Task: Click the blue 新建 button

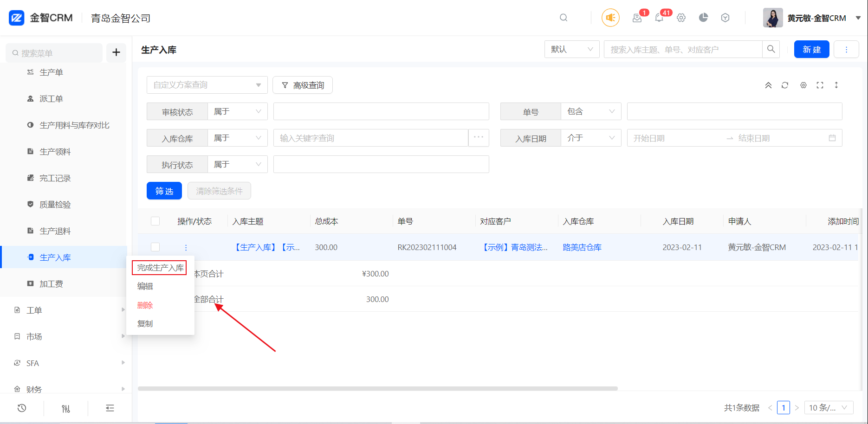Action: point(812,49)
